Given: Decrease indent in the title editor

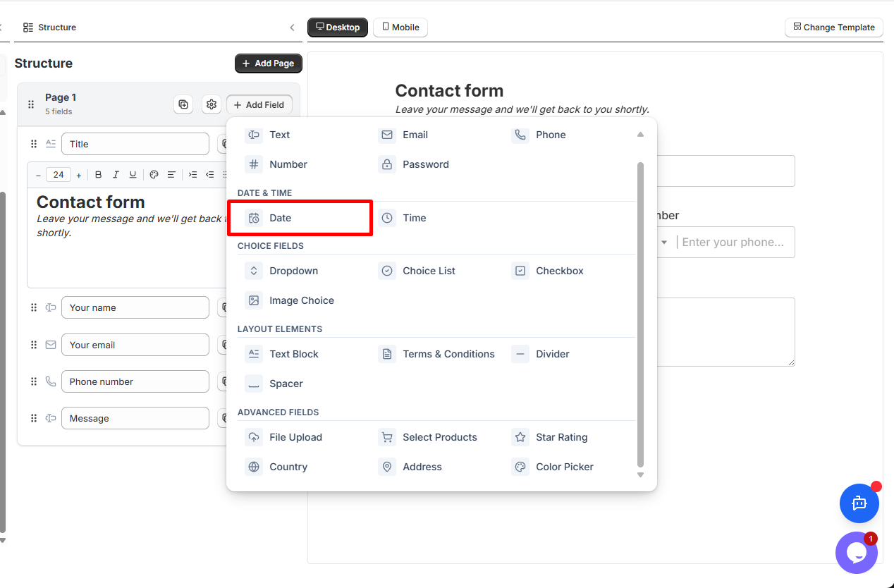Looking at the screenshot, I should coord(209,175).
